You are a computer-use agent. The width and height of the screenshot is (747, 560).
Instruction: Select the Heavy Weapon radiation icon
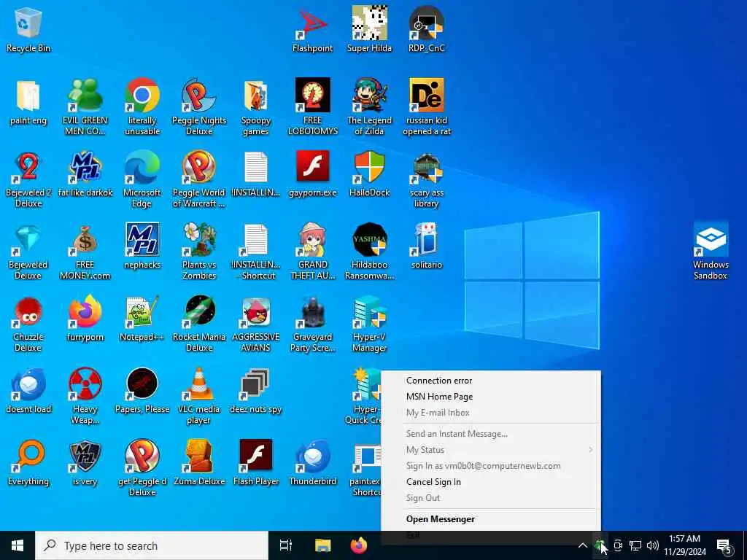(x=85, y=396)
